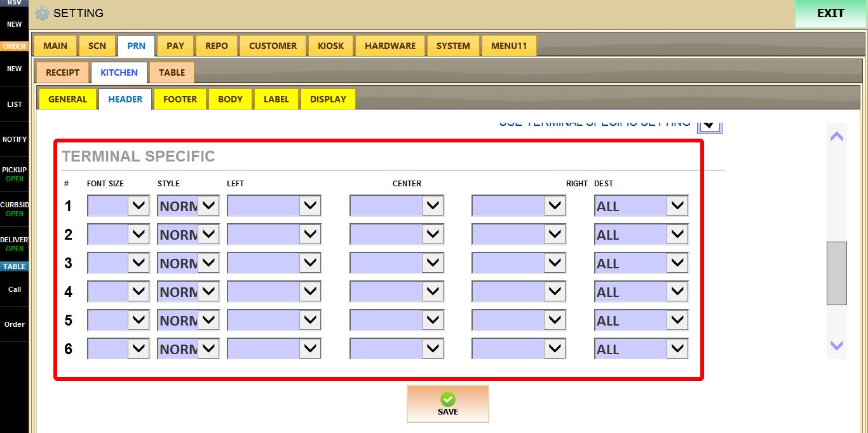Click NEW under RSV in sidebar

click(14, 24)
